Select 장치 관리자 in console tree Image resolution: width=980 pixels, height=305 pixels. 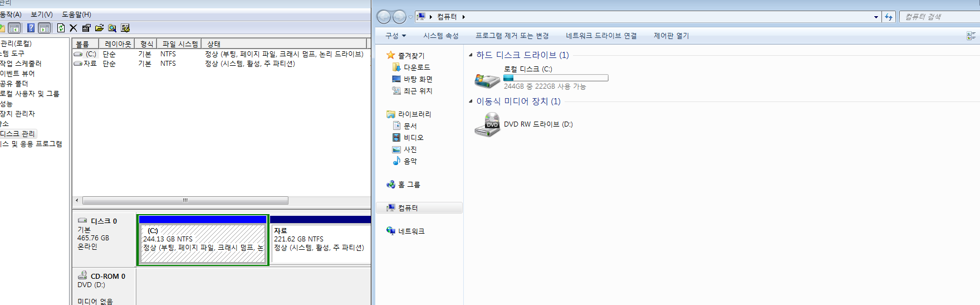pos(18,114)
